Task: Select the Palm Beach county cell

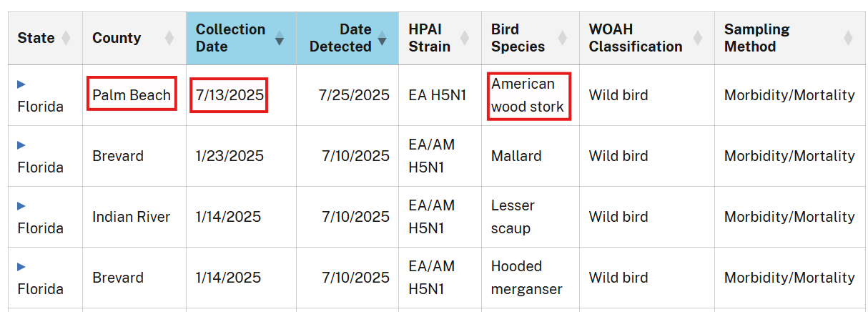Action: click(132, 95)
